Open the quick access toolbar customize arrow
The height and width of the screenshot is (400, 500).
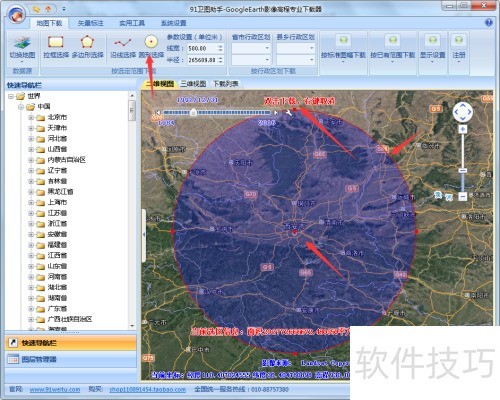pyautogui.click(x=64, y=9)
